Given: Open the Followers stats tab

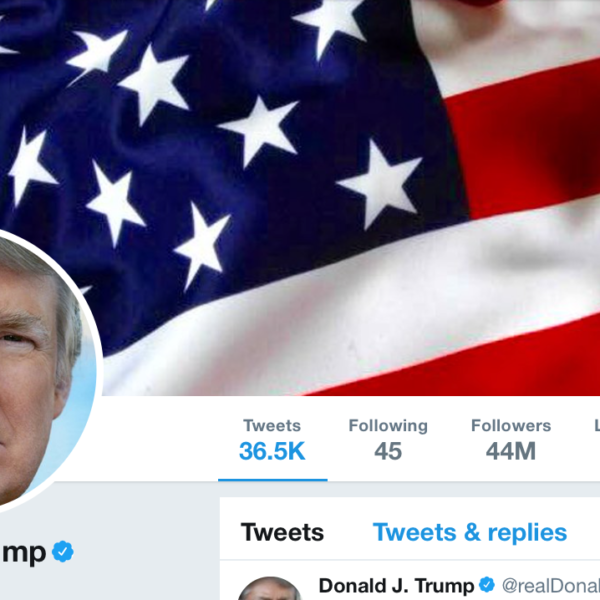Looking at the screenshot, I should pyautogui.click(x=511, y=439).
